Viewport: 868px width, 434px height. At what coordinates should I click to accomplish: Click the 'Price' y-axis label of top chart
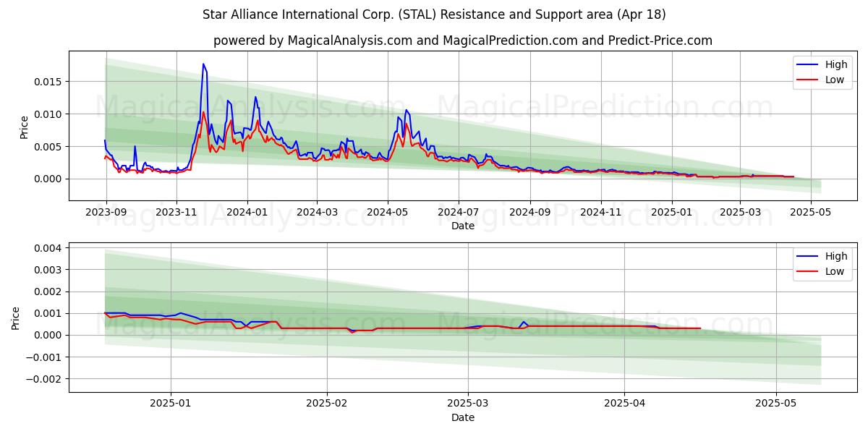click(x=24, y=127)
